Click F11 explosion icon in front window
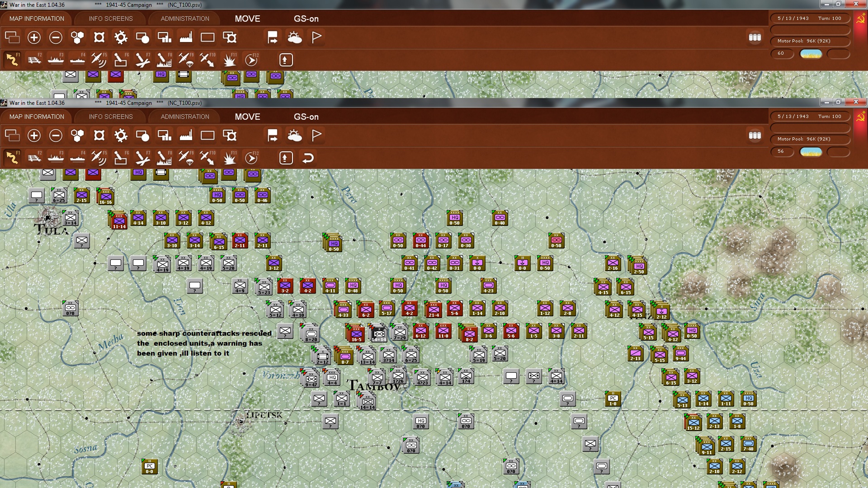Viewport: 868px width, 488px height. click(229, 158)
